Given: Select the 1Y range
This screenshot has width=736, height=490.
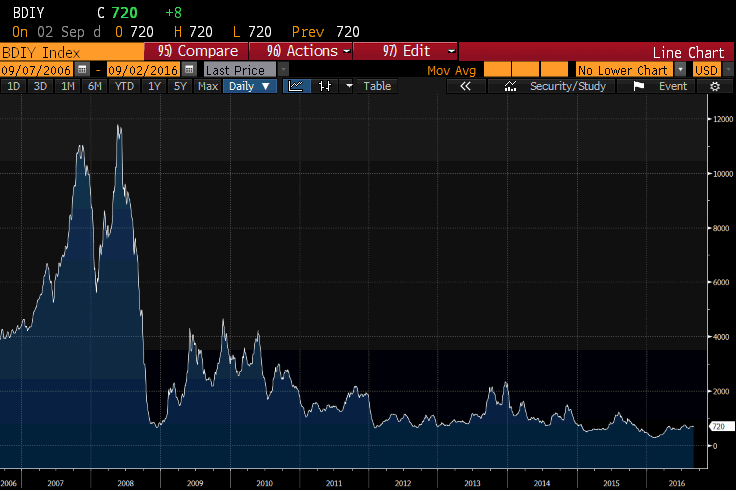Looking at the screenshot, I should (x=154, y=86).
